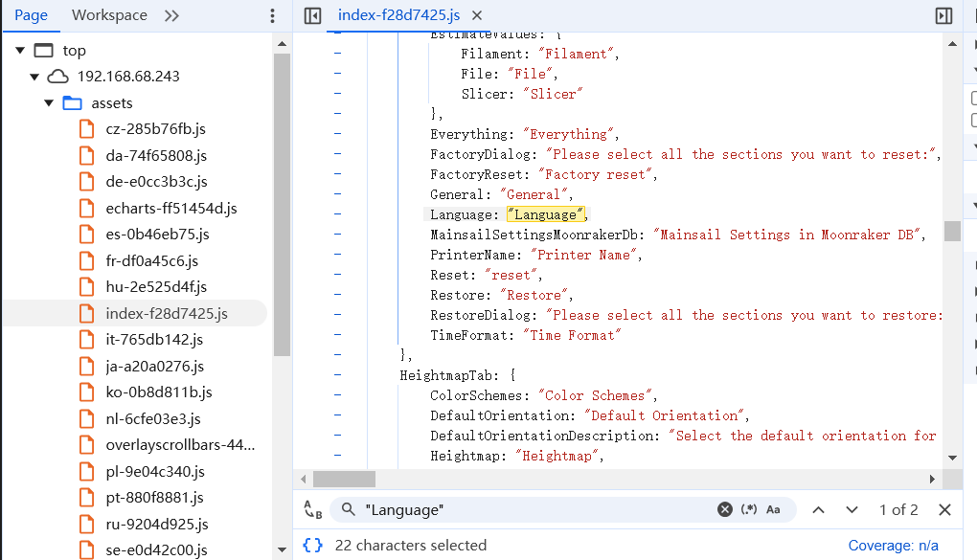
Task: Toggle the navigator sidebar panel icon
Action: [311, 15]
